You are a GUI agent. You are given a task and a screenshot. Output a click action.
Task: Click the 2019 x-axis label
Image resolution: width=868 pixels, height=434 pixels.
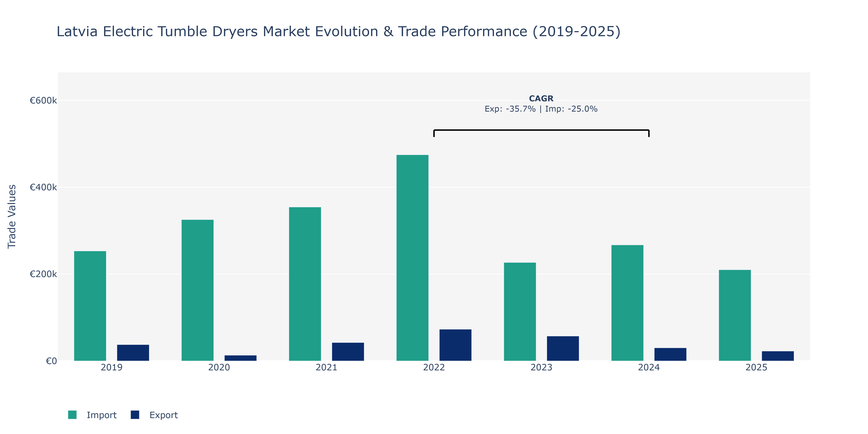(x=112, y=367)
